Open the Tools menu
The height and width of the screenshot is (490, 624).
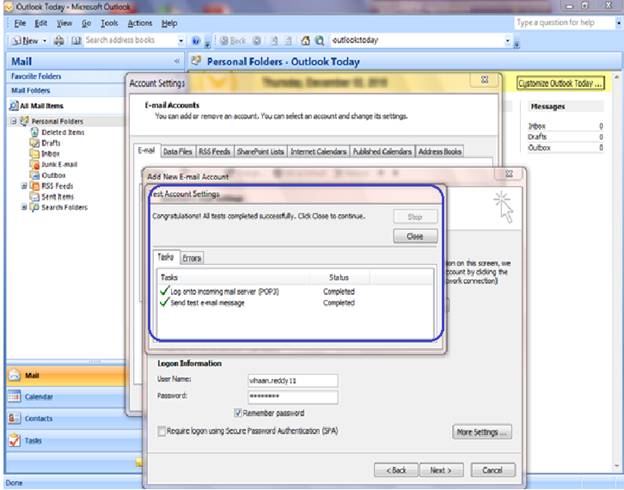tap(109, 23)
